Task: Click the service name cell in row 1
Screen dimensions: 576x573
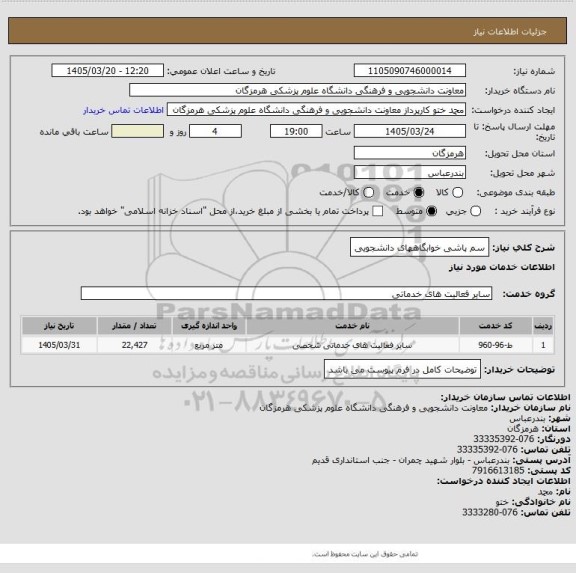Action: point(352,345)
